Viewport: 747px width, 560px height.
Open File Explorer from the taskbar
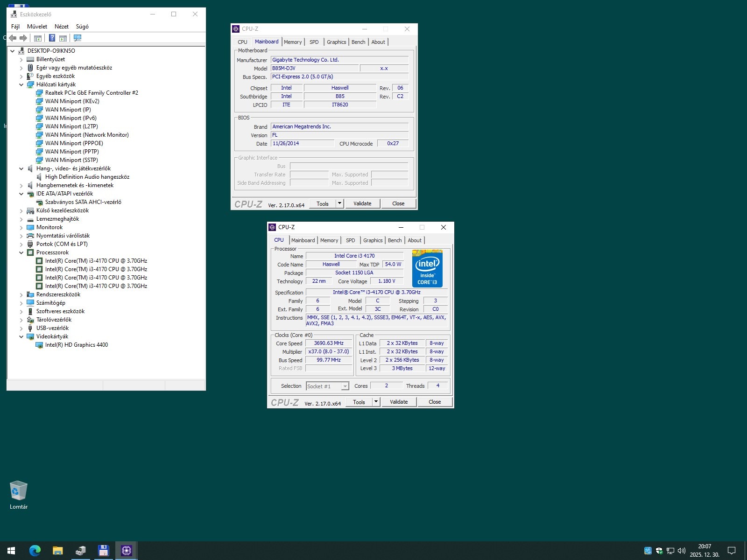(x=57, y=551)
